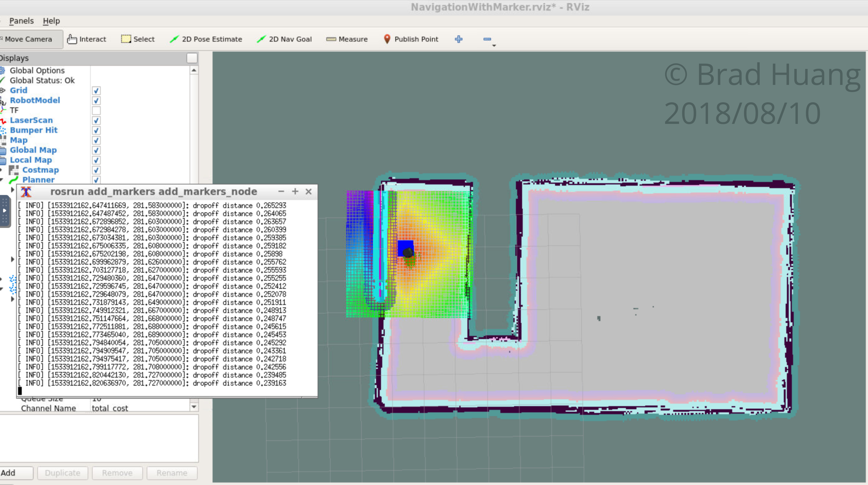Viewport: 868px width, 485px height.
Task: Select the Global Status: Ok row
Action: [42, 80]
